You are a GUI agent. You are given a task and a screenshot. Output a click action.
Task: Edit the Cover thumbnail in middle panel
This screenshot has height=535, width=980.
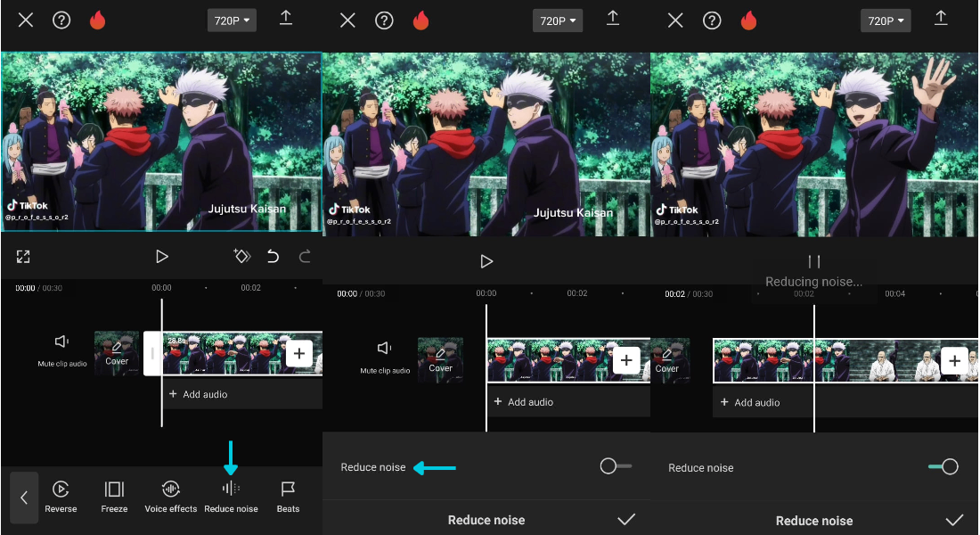tap(441, 360)
